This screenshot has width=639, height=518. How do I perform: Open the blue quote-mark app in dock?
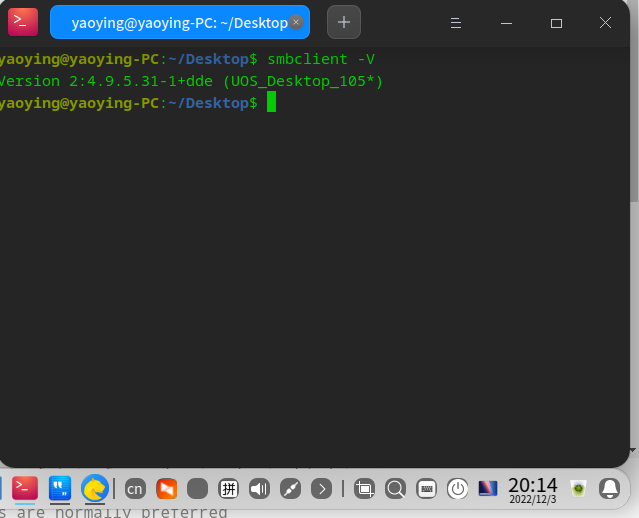(x=60, y=488)
